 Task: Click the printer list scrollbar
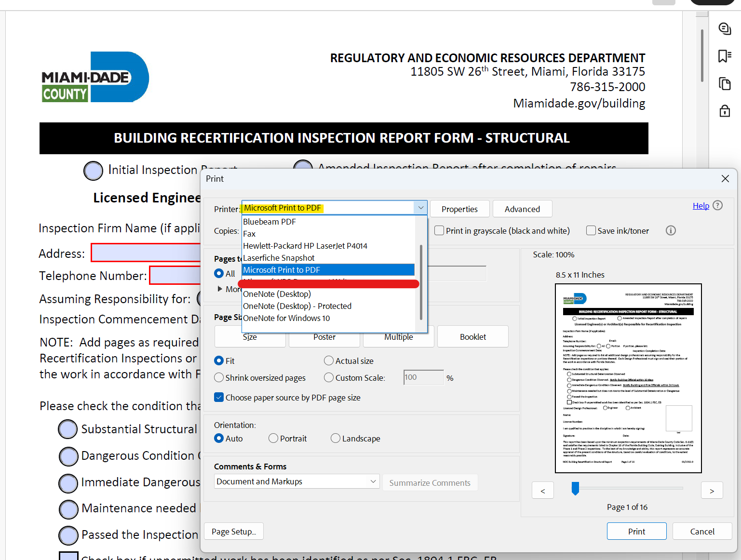421,282
